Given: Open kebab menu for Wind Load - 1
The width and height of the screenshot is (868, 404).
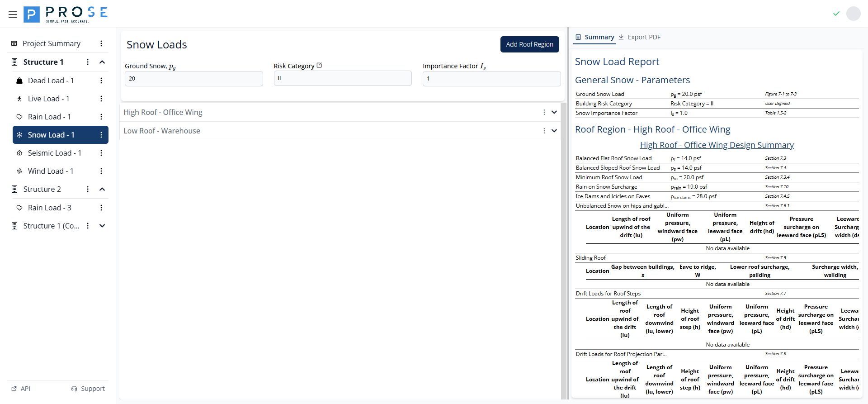Looking at the screenshot, I should point(101,171).
